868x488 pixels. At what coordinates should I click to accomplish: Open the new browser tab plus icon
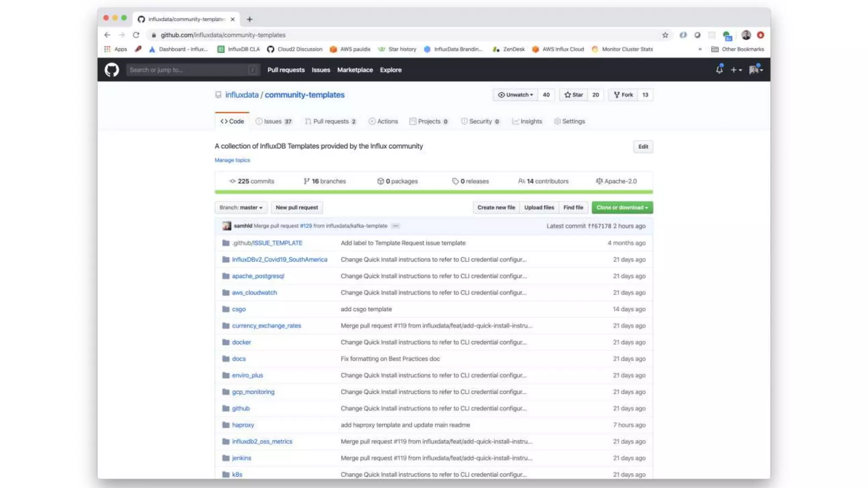pos(250,19)
